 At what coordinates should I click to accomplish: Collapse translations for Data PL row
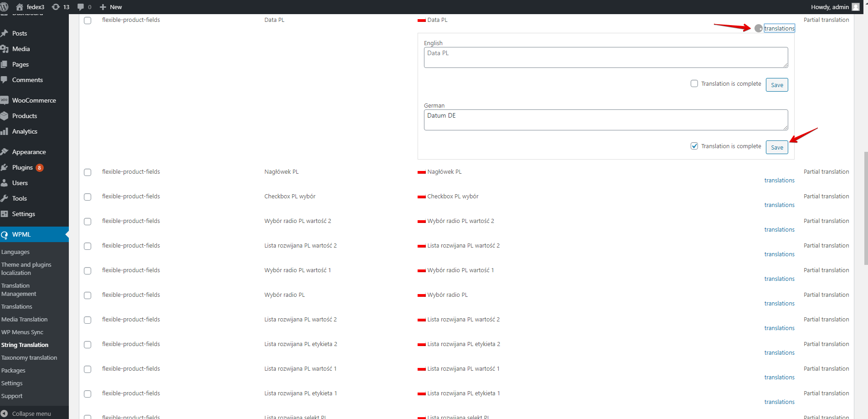(780, 28)
